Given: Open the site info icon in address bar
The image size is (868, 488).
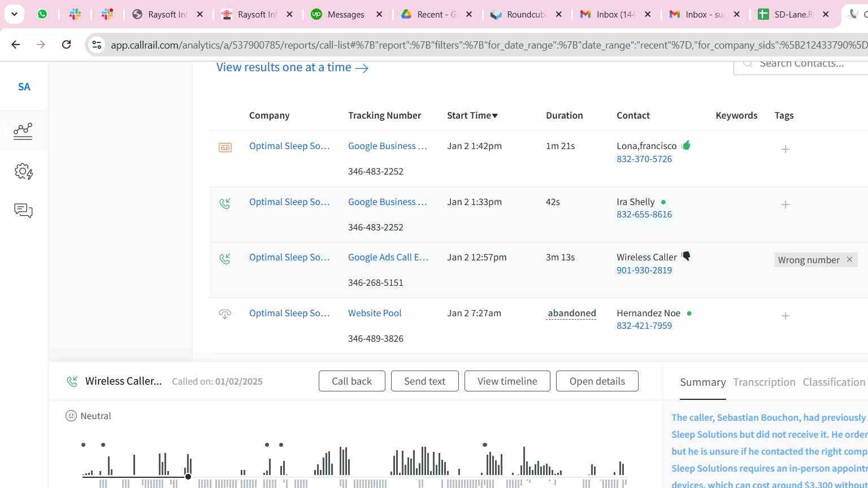Looking at the screenshot, I should (x=97, y=45).
